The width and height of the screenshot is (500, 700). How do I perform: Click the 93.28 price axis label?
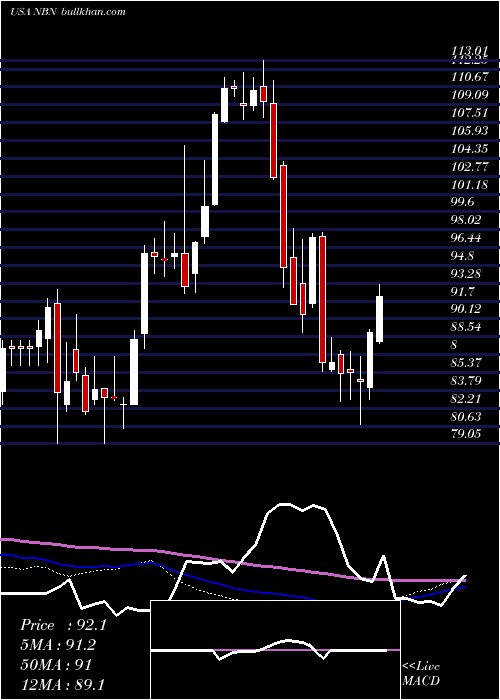(x=466, y=273)
